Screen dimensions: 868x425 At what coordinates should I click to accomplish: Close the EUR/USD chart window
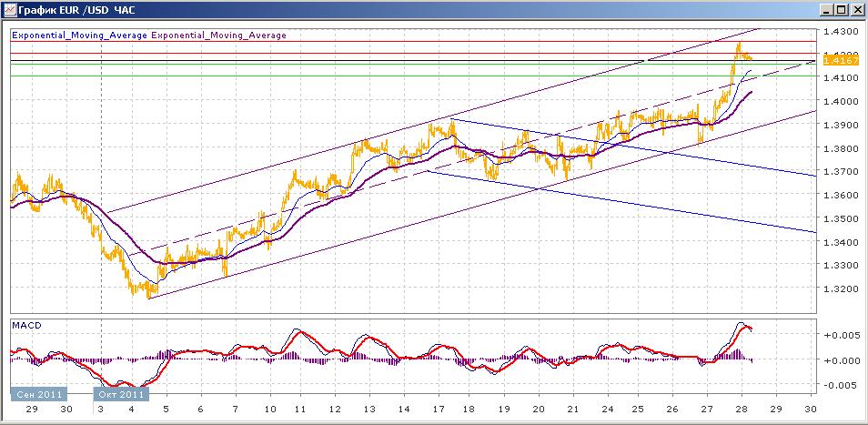pyautogui.click(x=856, y=10)
